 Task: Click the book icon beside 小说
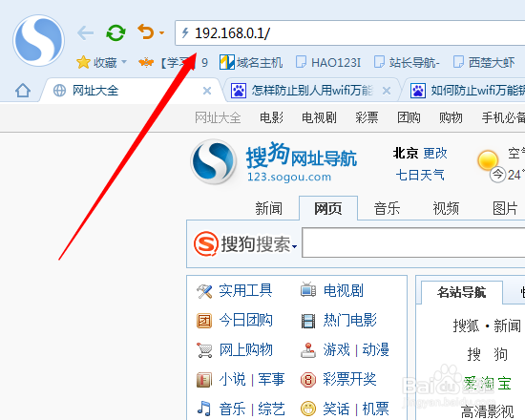coord(204,380)
